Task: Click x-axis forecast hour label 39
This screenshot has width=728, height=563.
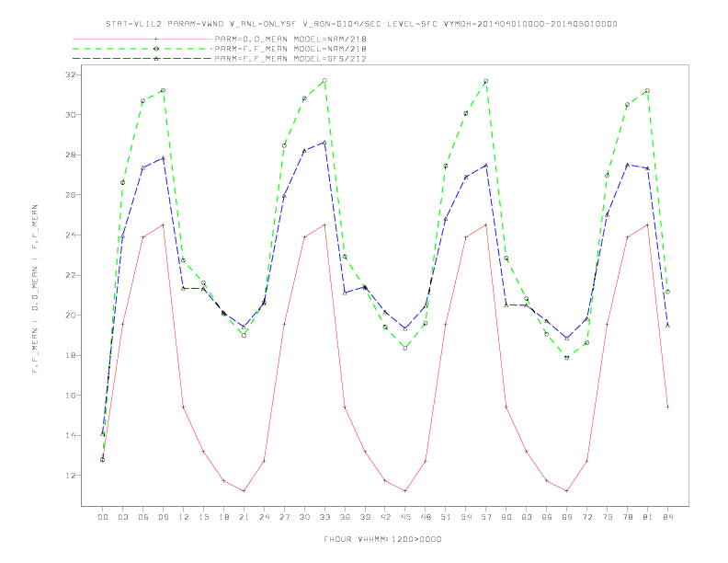Action: tap(365, 517)
